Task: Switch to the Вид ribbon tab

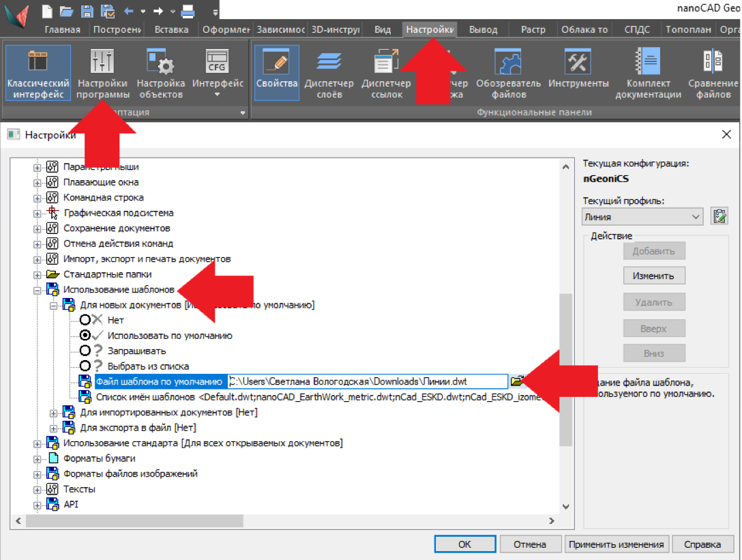Action: 383,29
